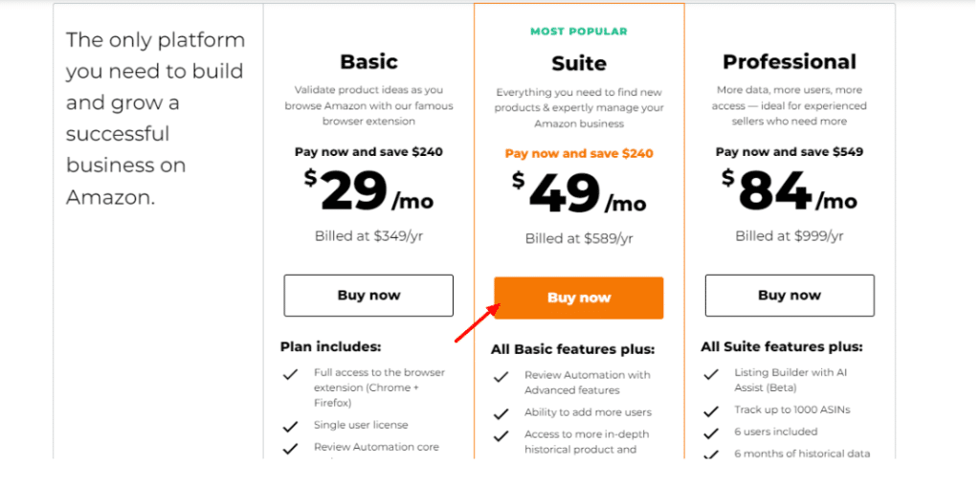The image size is (980, 487).
Task: Click checkmark next to '6 months of historical data'
Action: tap(711, 454)
